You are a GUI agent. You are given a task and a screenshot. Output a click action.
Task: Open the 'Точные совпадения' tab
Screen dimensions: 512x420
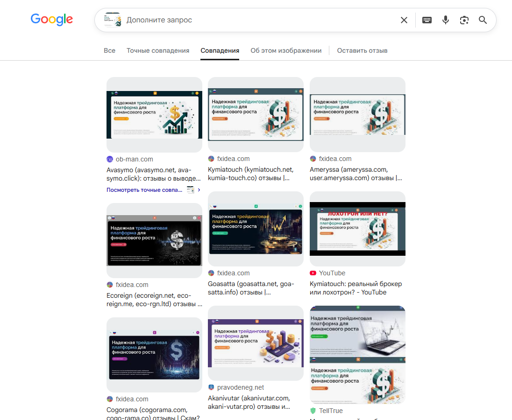158,50
